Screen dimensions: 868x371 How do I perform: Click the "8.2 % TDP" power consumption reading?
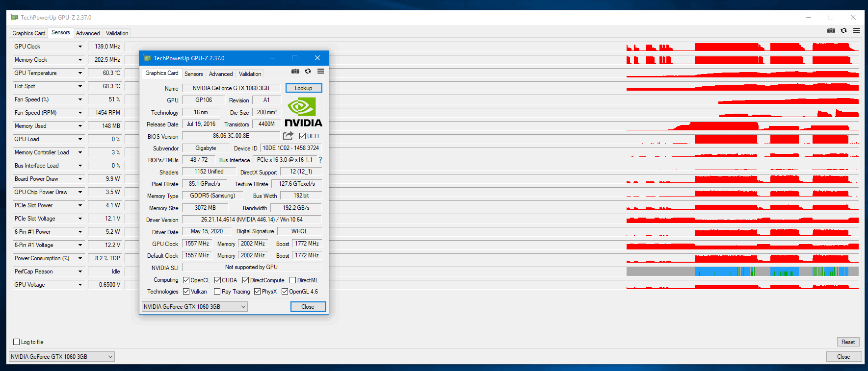coord(105,258)
